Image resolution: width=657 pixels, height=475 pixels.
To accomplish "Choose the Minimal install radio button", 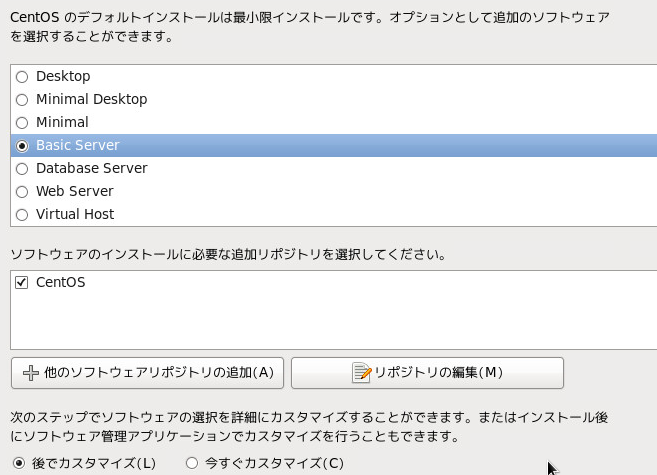I will 22,123.
